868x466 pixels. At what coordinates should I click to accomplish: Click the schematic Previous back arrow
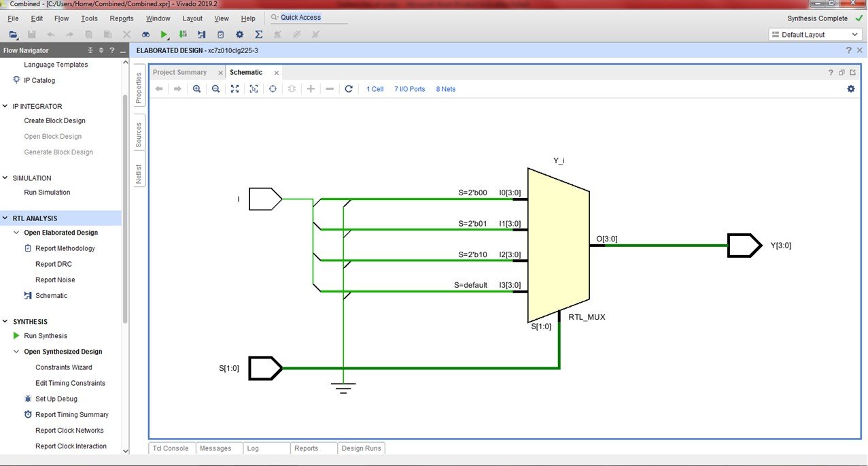pos(159,89)
